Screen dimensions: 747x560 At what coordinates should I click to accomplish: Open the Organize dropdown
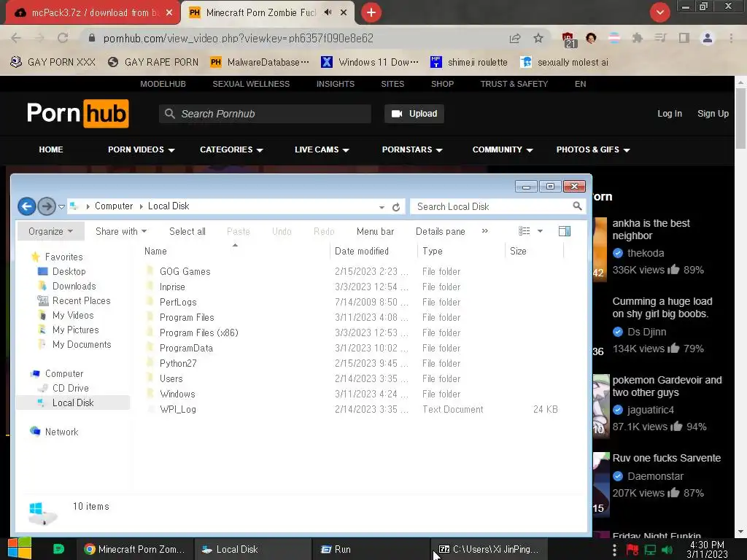click(50, 231)
